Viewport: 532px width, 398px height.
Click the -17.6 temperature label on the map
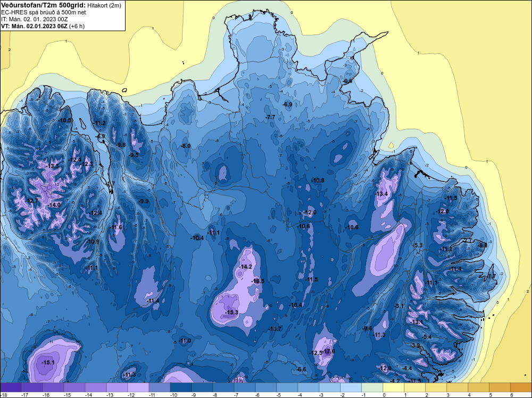tap(328, 351)
